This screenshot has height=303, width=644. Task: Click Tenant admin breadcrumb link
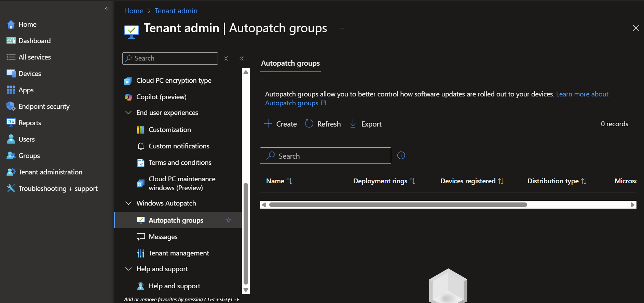176,11
